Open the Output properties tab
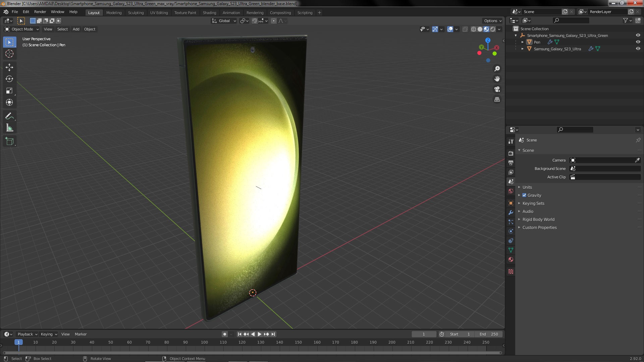644x362 pixels. coord(511,163)
